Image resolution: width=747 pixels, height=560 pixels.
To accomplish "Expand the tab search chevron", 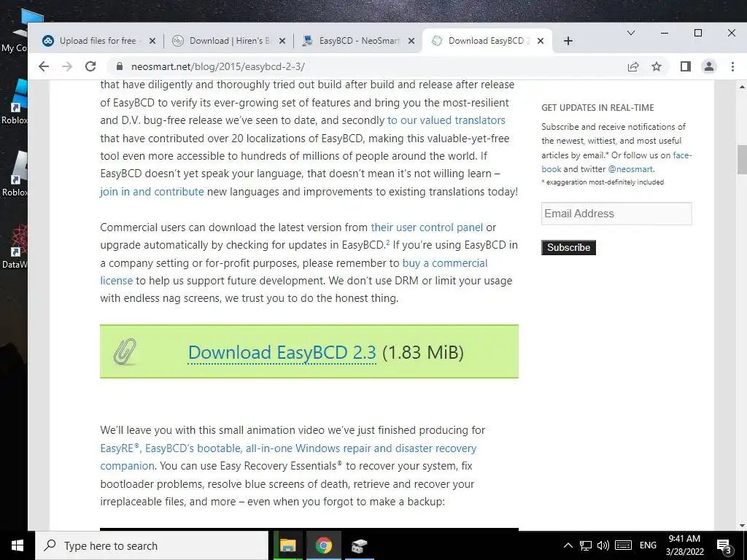I will (631, 33).
